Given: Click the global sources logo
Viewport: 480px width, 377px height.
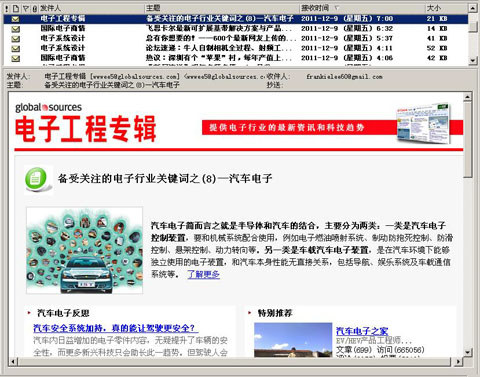Looking at the screenshot, I should (48, 107).
